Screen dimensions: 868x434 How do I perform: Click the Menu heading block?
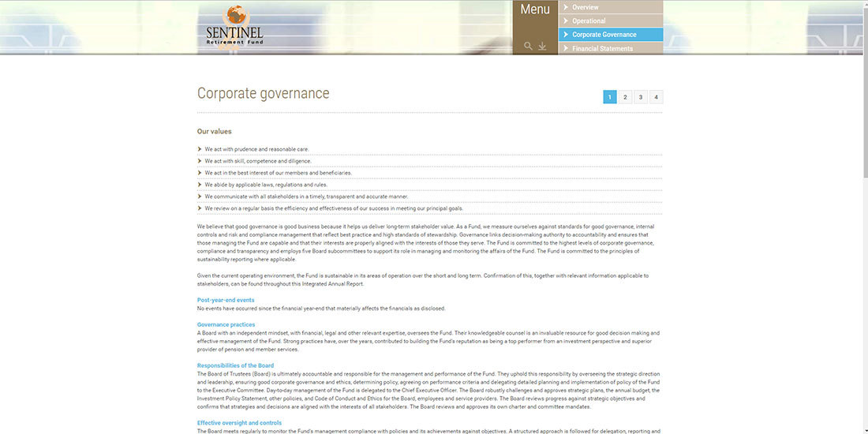pyautogui.click(x=535, y=10)
